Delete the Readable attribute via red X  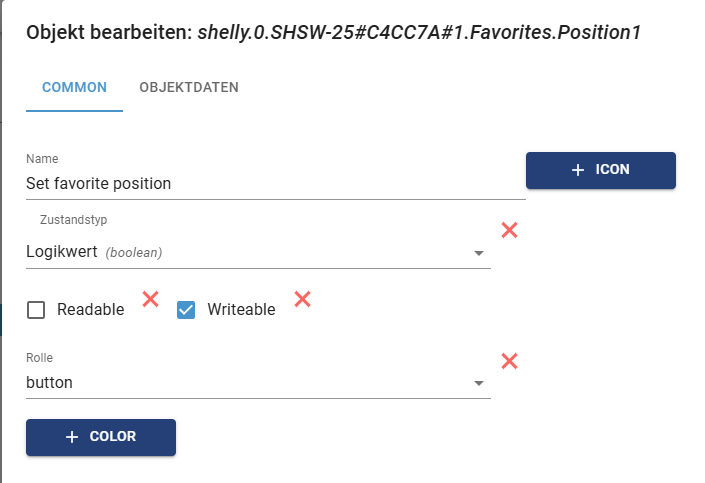[151, 298]
